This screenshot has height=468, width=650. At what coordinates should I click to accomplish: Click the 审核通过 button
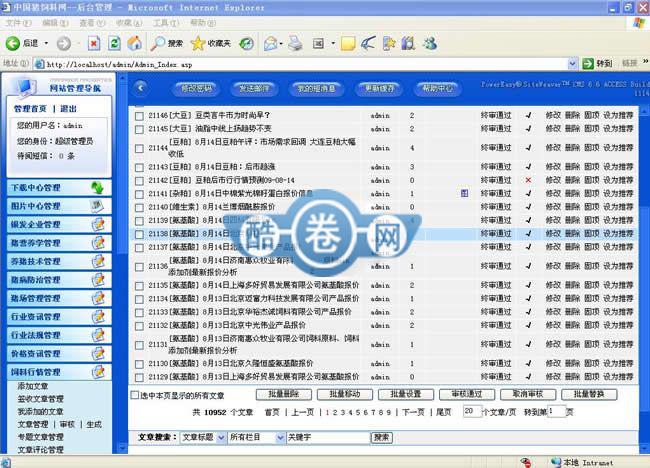coord(466,394)
